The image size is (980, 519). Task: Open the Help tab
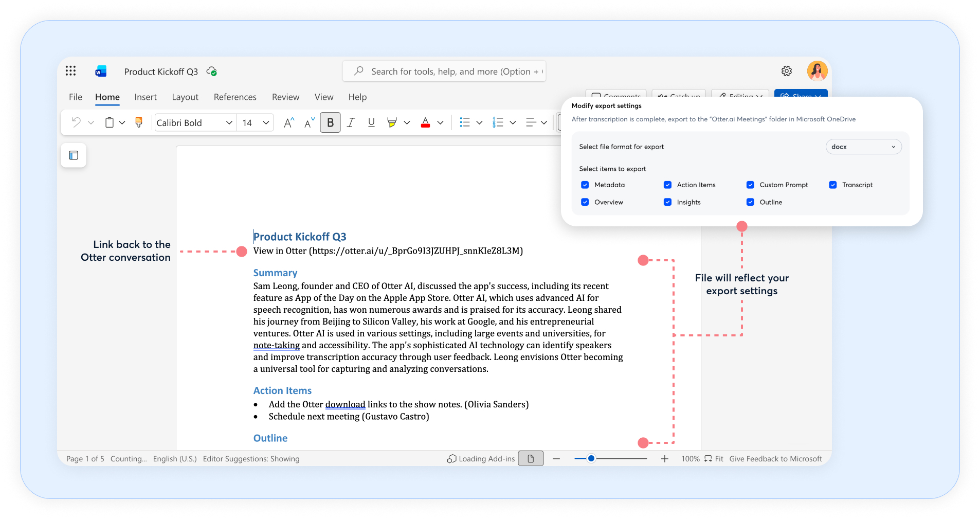pyautogui.click(x=357, y=97)
